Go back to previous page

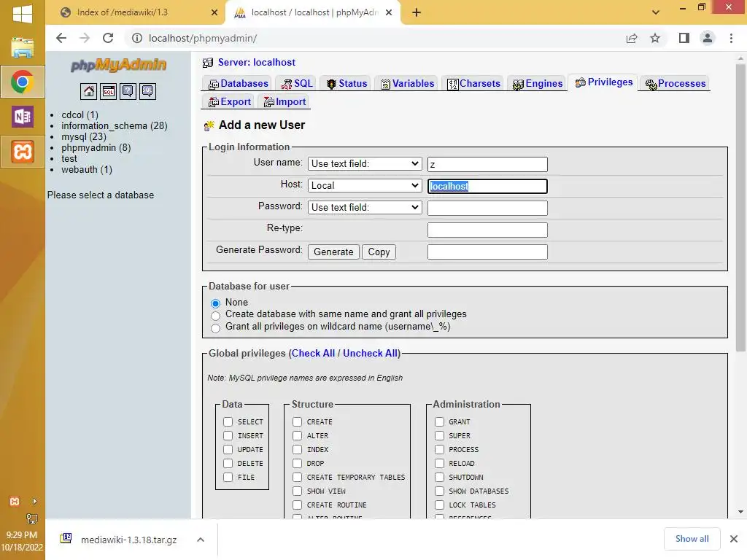[61, 38]
